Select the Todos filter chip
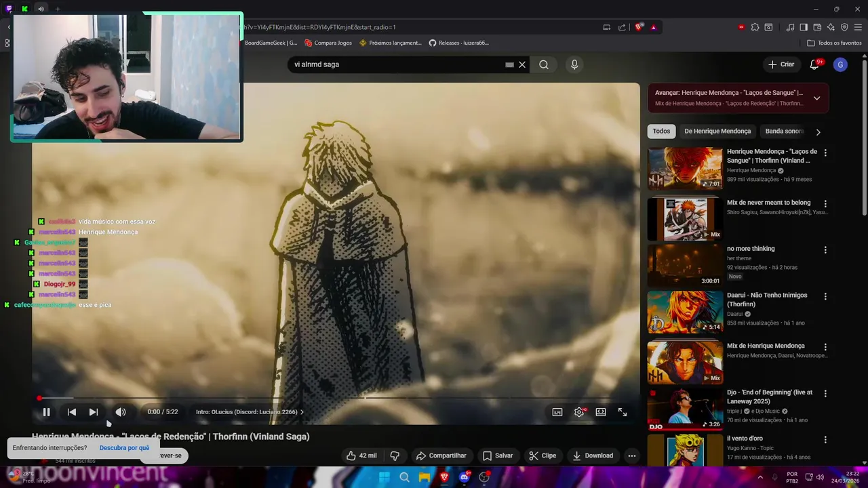868x488 pixels. click(661, 131)
